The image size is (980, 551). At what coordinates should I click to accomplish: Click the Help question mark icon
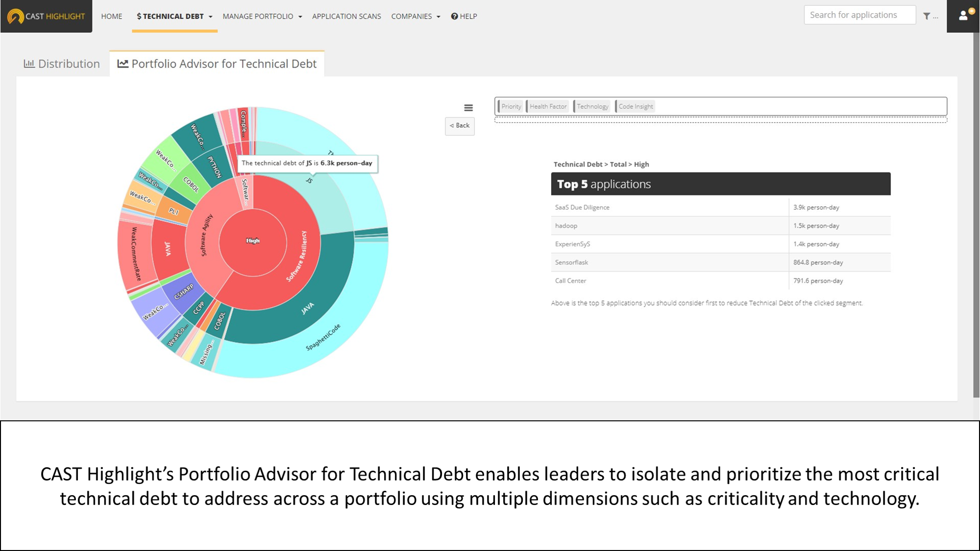(x=454, y=16)
